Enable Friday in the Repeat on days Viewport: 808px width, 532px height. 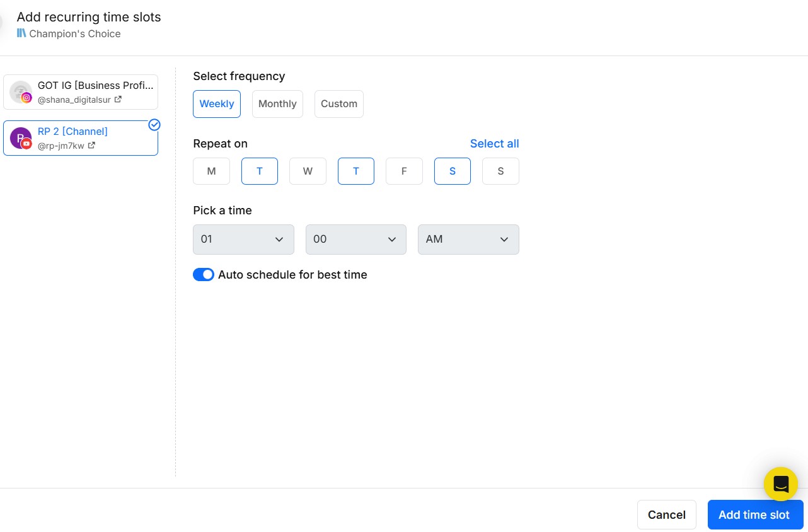coord(404,171)
